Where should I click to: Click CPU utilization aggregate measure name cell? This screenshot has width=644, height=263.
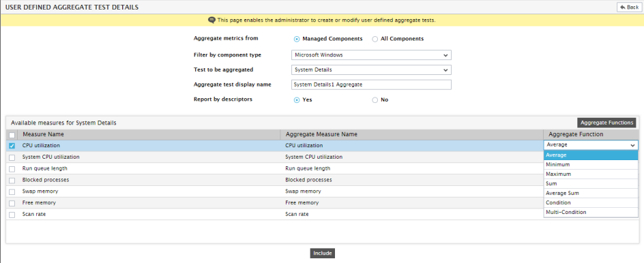(304, 146)
